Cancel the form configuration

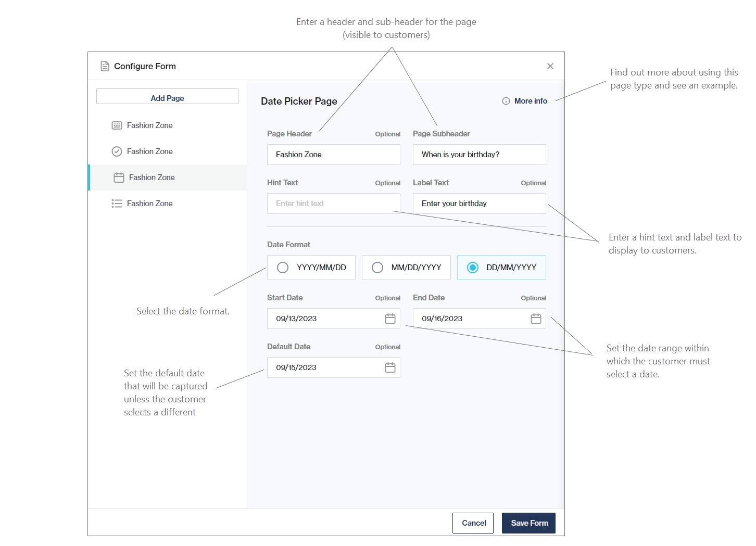473,523
